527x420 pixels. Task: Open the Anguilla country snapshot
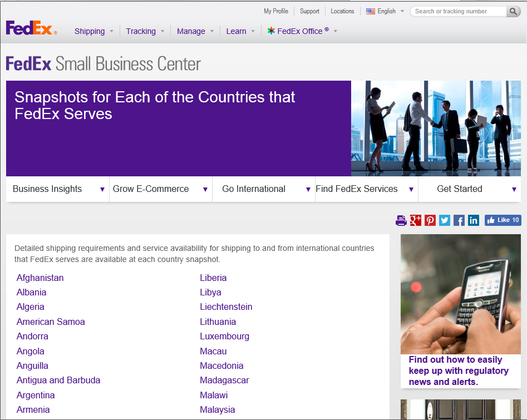pos(32,365)
